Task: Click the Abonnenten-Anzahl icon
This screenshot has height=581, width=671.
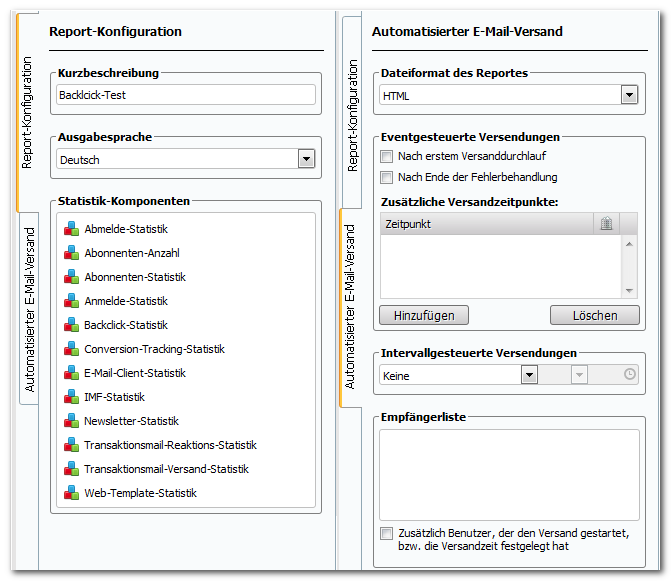Action: click(71, 253)
